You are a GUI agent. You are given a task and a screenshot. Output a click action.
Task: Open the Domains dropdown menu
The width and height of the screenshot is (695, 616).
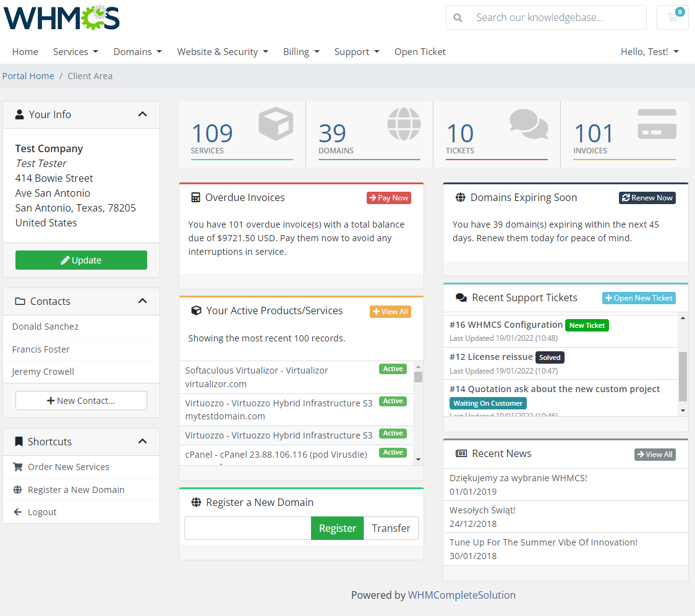coord(137,52)
